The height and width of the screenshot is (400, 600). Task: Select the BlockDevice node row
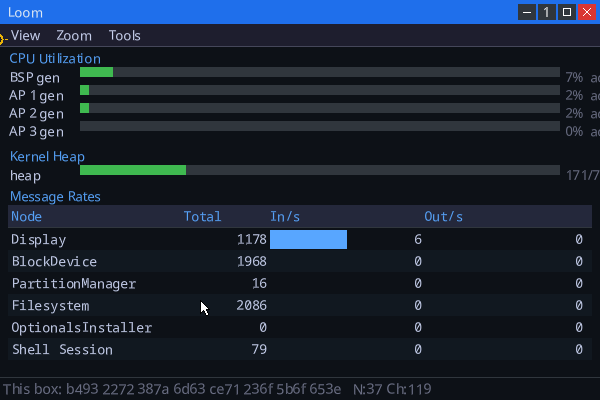click(300, 261)
